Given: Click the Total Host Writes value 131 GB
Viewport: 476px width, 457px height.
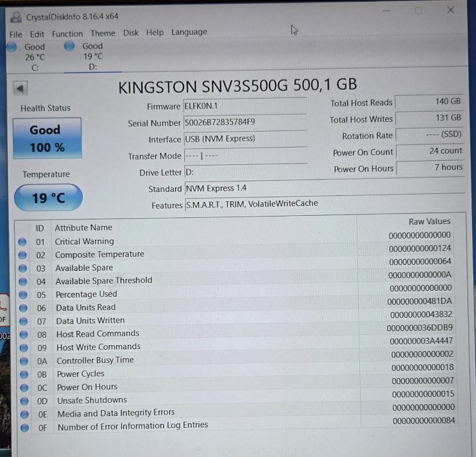Looking at the screenshot, I should 429,119.
